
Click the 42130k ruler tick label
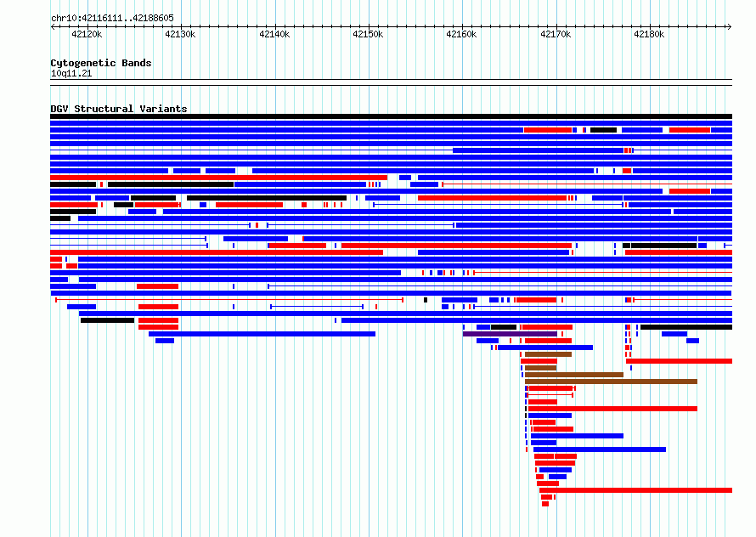(180, 34)
